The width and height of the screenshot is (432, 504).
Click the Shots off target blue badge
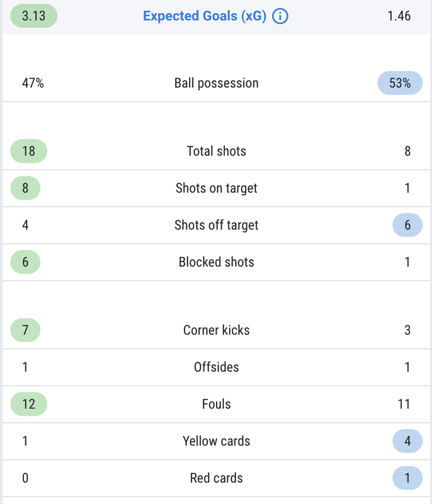pyautogui.click(x=407, y=225)
